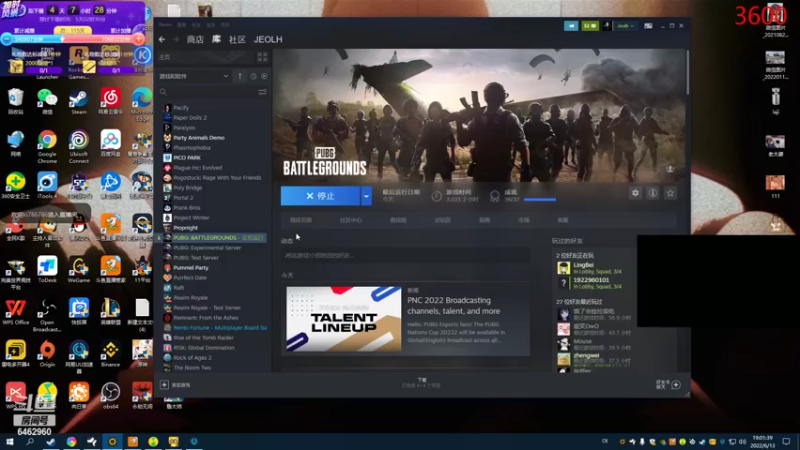
Task: Open the taskbar search icon
Action: coord(30,441)
